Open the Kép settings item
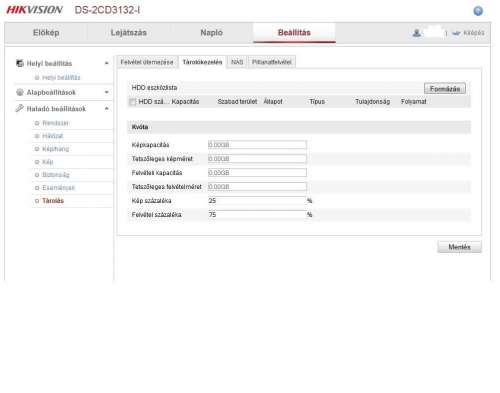500x393 pixels. click(48, 162)
